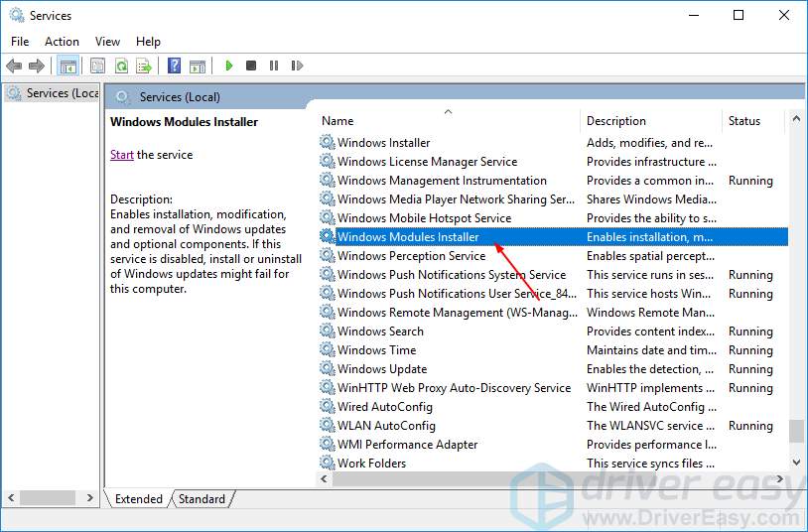Click gear icon beside Windows Mobile Hotspot Service

(328, 218)
